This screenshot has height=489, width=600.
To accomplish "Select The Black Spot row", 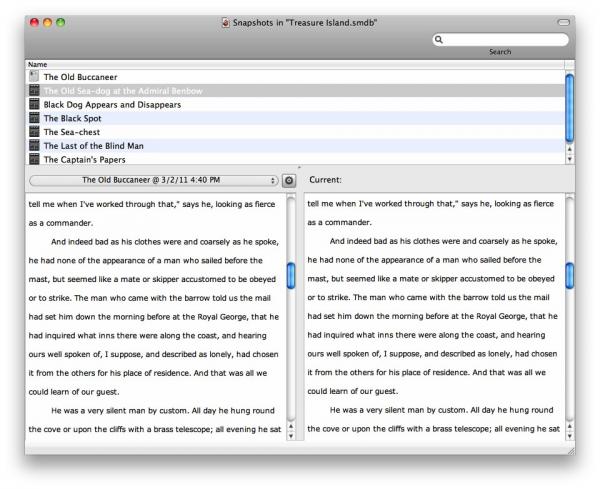I will pos(295,118).
